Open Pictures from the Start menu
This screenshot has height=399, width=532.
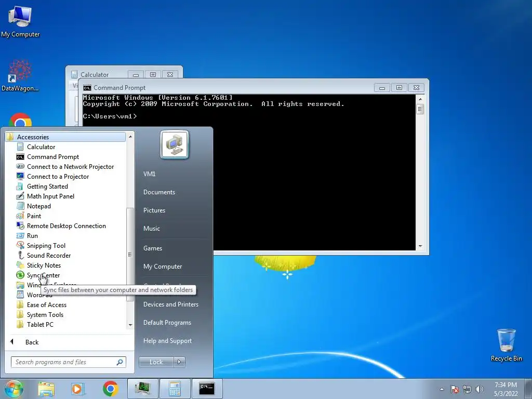tap(154, 210)
